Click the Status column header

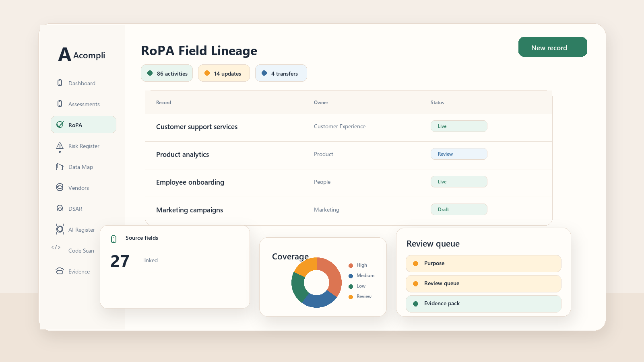pyautogui.click(x=437, y=103)
